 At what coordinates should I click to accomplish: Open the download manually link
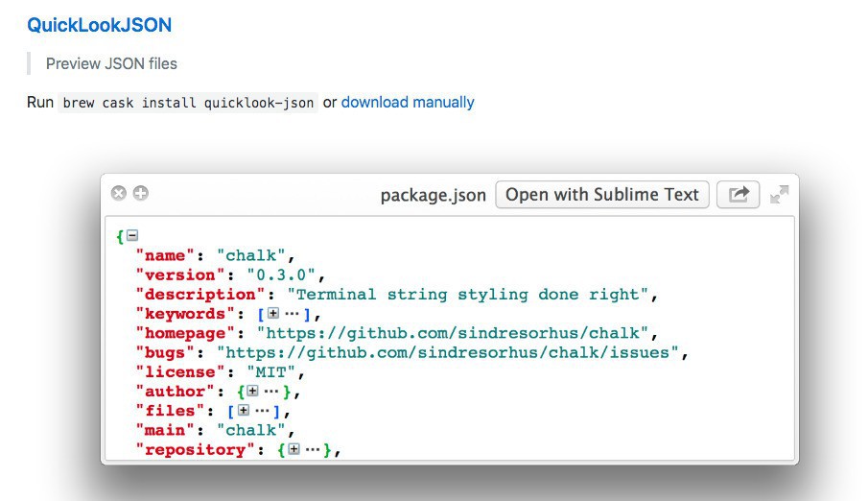click(x=408, y=102)
